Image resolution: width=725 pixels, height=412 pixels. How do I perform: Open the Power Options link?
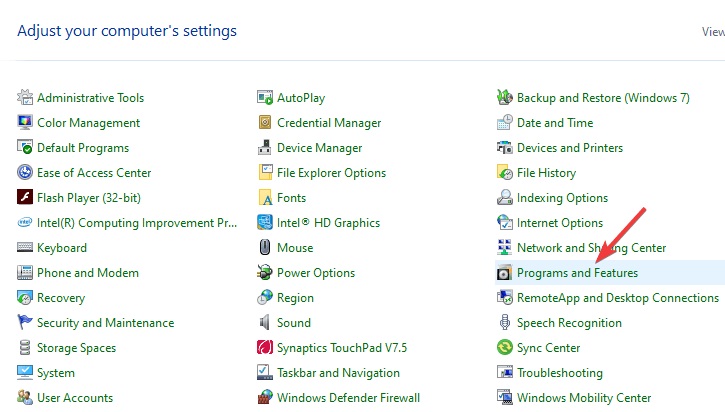click(316, 273)
